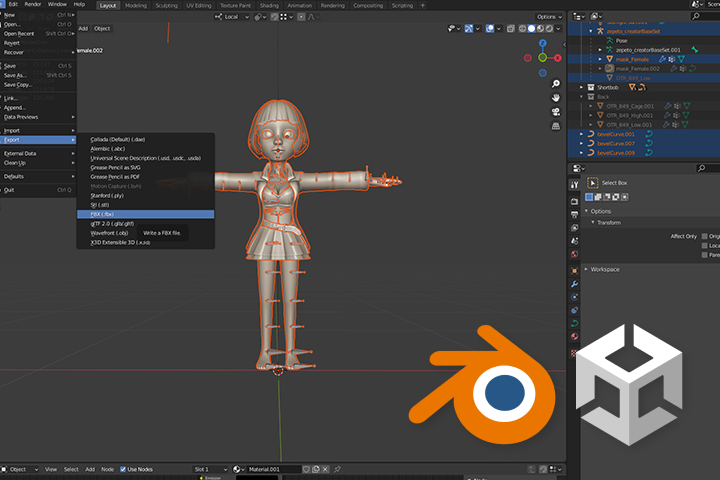Open the View Layer properties tab

click(574, 228)
